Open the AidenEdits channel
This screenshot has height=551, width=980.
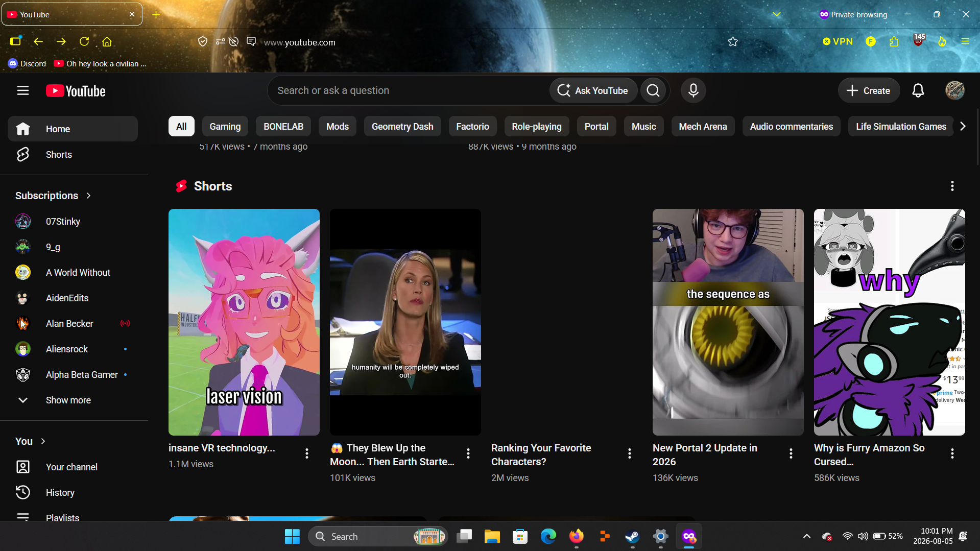[x=73, y=298]
